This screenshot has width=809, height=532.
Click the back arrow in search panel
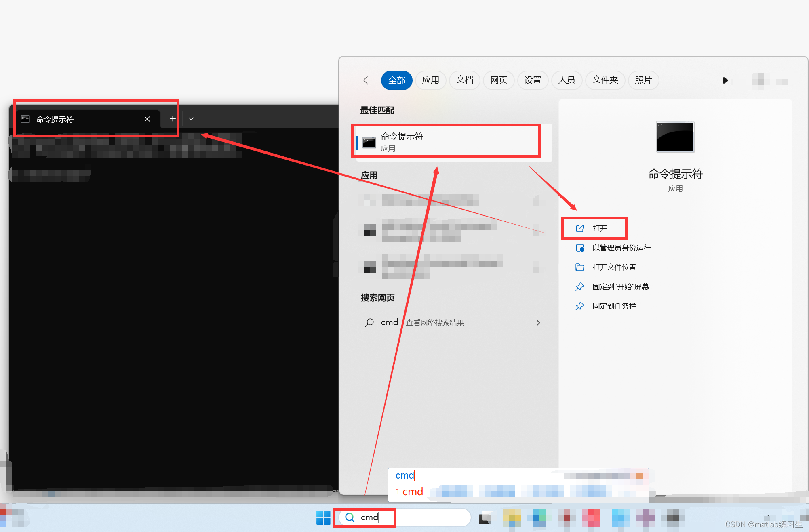point(368,80)
